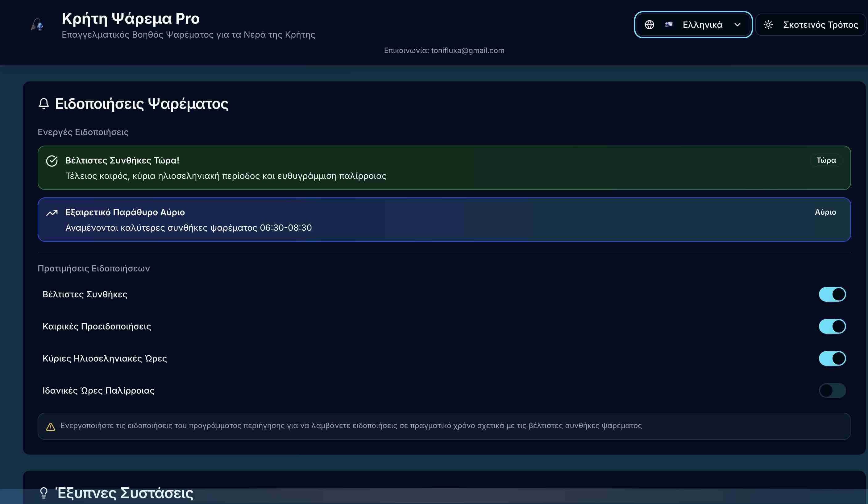Click the Greek flag icon

point(669,24)
